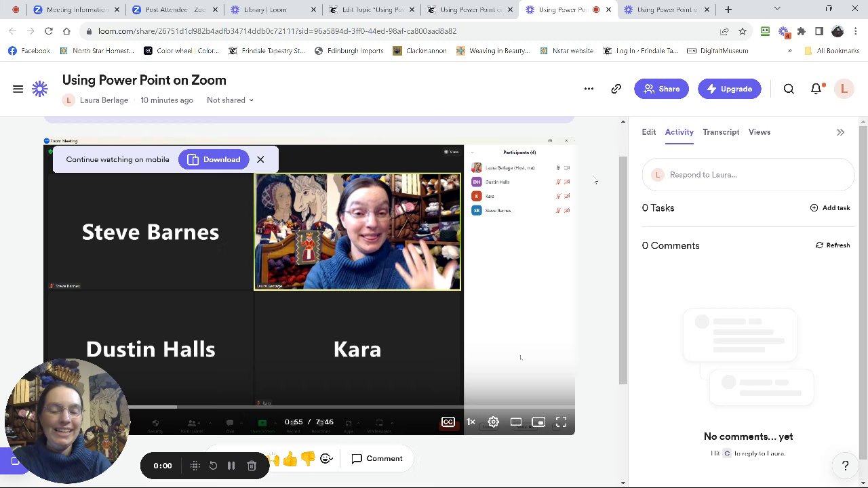The height and width of the screenshot is (488, 868).
Task: Reload the browser page
Action: coord(49,31)
